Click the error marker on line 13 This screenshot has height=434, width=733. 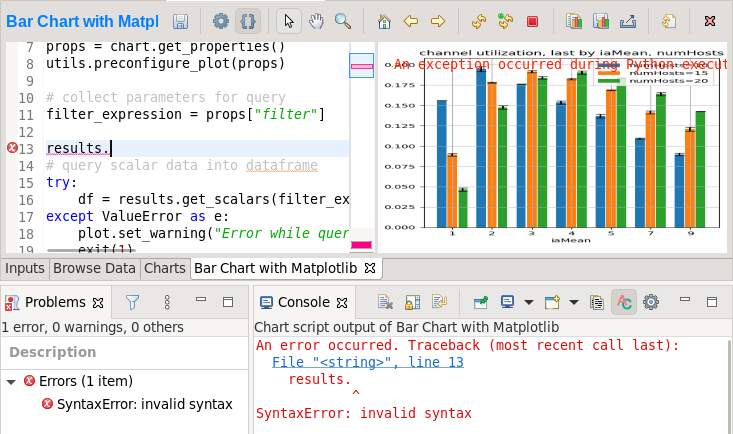point(12,148)
